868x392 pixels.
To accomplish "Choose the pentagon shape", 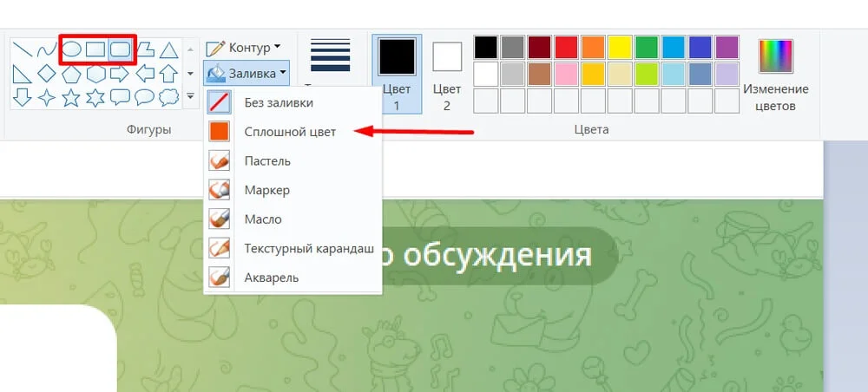I will tap(71, 74).
